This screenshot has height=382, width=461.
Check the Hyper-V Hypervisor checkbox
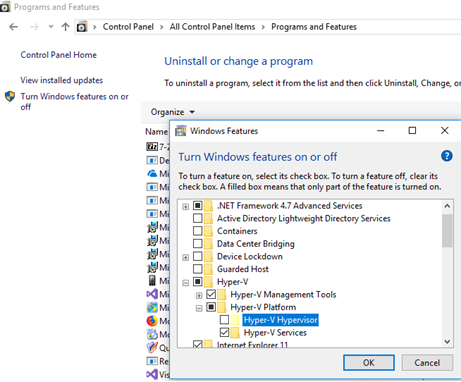coord(224,320)
